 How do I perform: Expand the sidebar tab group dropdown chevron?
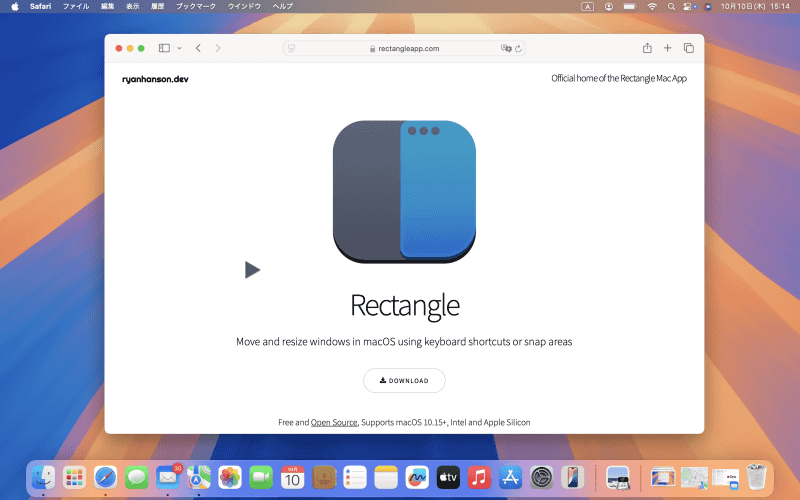[x=180, y=48]
